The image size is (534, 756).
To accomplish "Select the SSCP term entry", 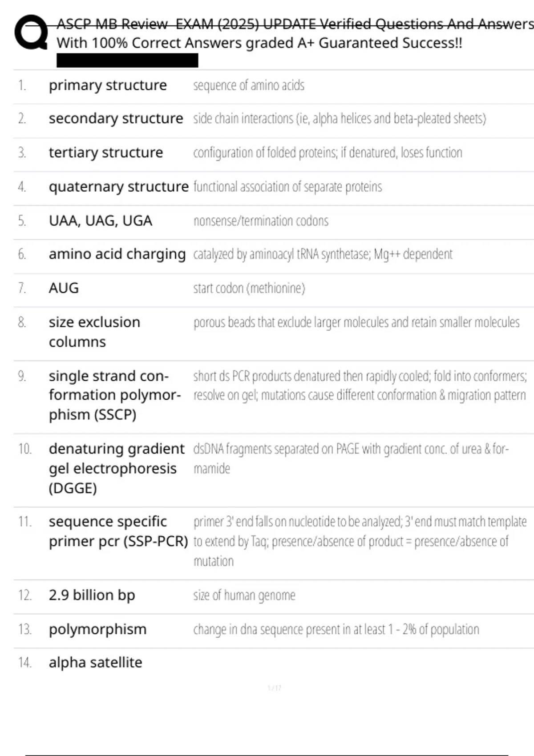I will 114,395.
